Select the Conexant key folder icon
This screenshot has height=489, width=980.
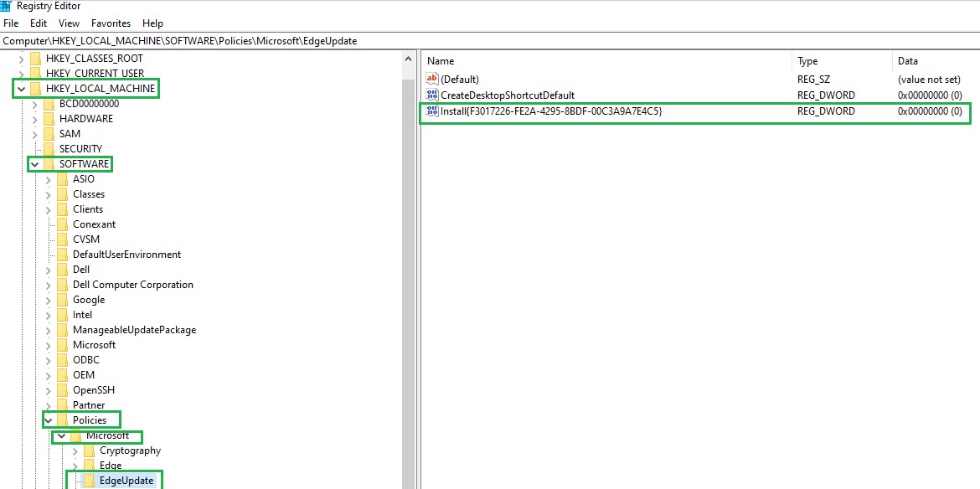pos(62,224)
